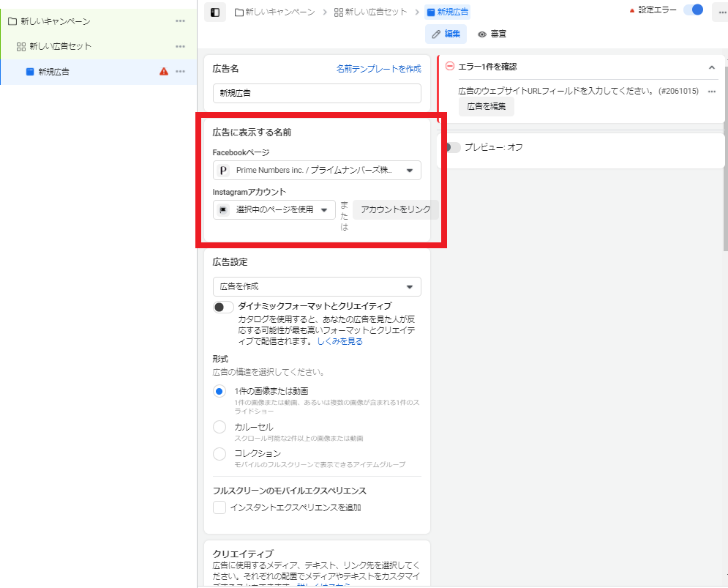Screen dimensions: 728x588
Task: Click the 広告を編集 button
Action: pyautogui.click(x=486, y=106)
